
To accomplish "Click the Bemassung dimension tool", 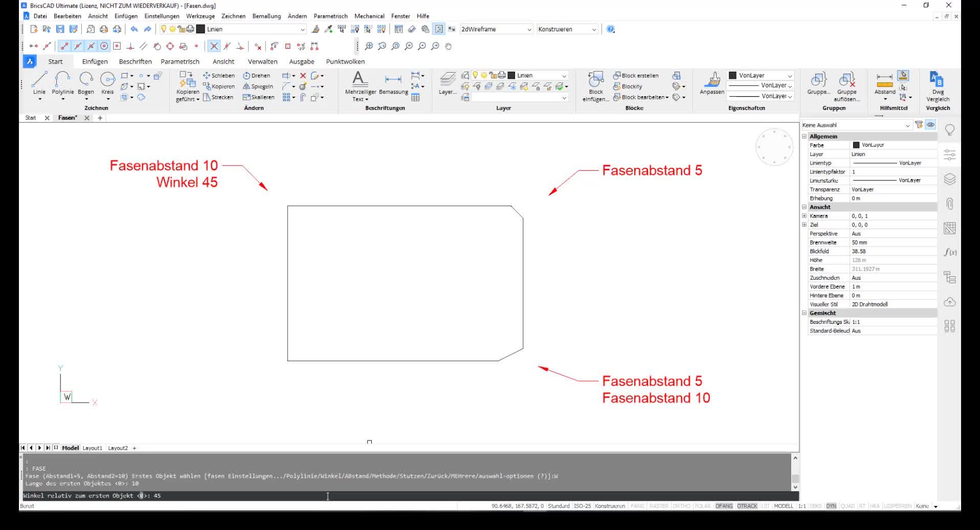I will click(x=393, y=84).
